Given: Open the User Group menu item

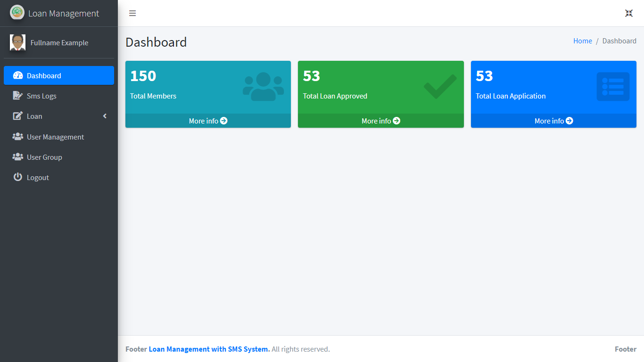Looking at the screenshot, I should [59, 157].
